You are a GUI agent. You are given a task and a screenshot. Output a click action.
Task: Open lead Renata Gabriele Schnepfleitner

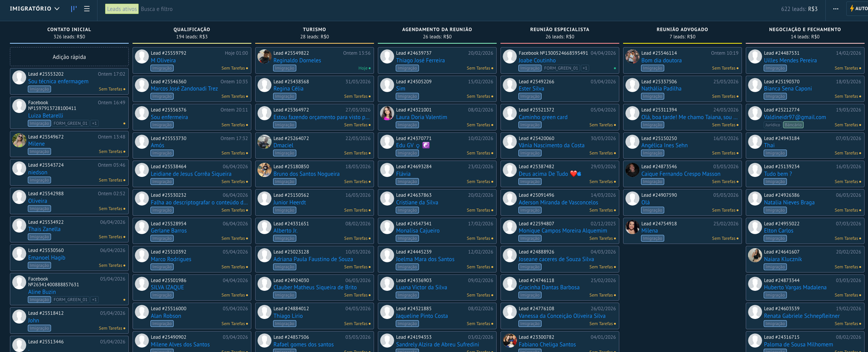point(802,316)
